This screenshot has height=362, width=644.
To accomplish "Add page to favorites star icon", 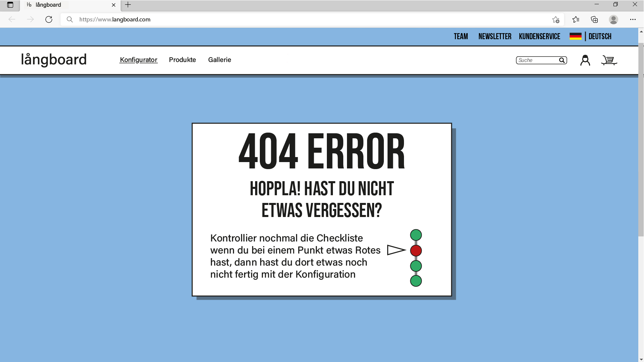I will (x=556, y=19).
